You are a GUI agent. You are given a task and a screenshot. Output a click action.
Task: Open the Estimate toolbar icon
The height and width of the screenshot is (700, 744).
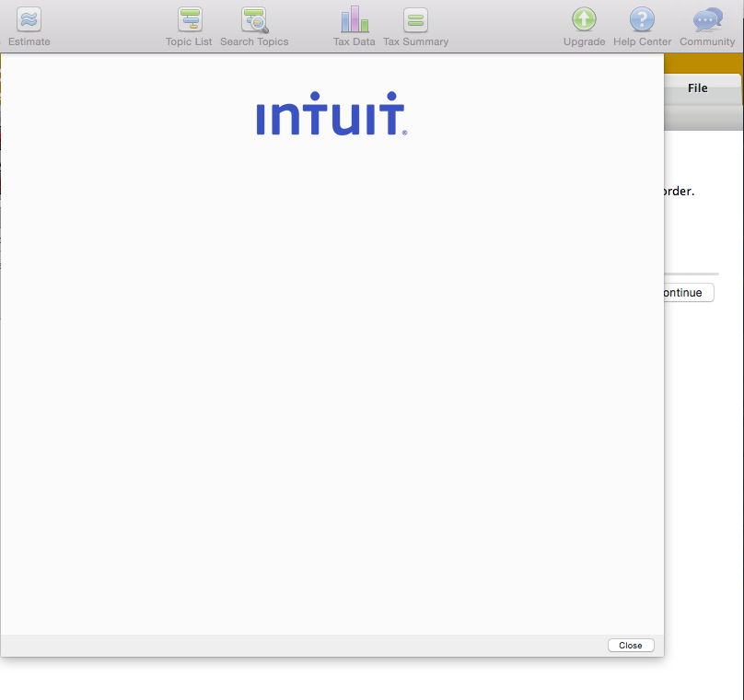(29, 19)
